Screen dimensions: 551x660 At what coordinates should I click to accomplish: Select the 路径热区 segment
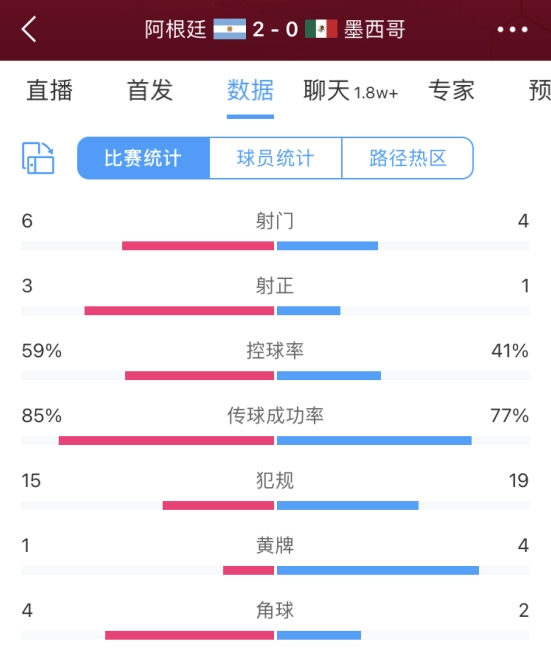click(408, 158)
